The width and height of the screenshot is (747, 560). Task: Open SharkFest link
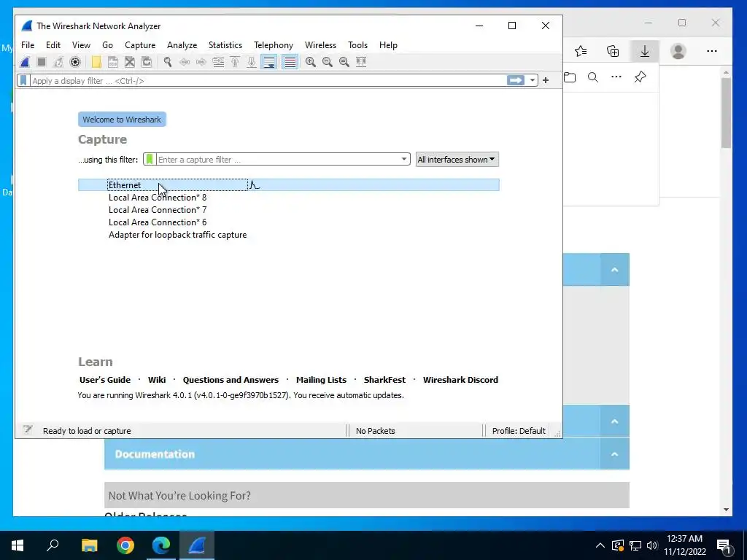click(x=384, y=379)
